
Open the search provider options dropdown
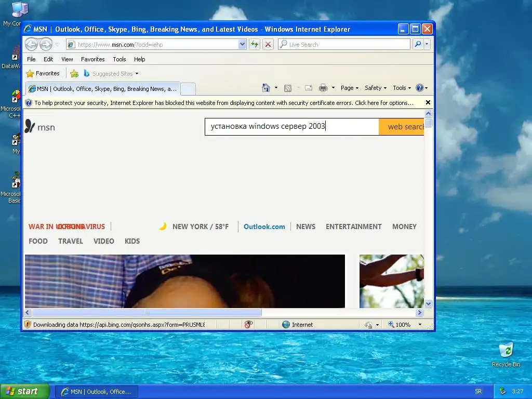[427, 45]
